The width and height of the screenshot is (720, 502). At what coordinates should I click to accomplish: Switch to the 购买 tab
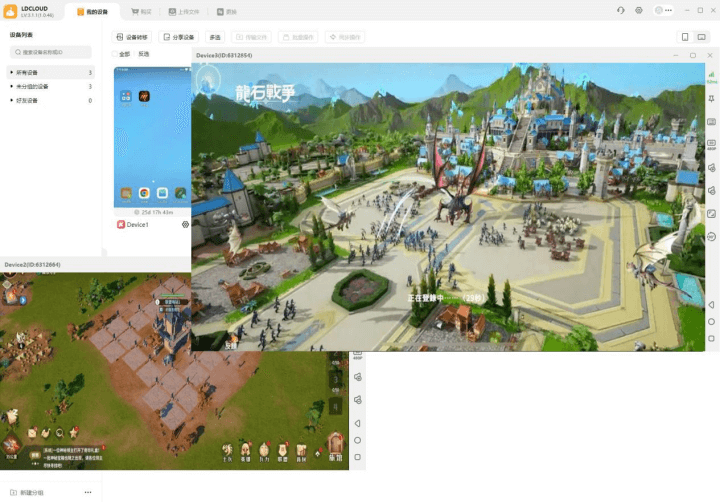(141, 11)
